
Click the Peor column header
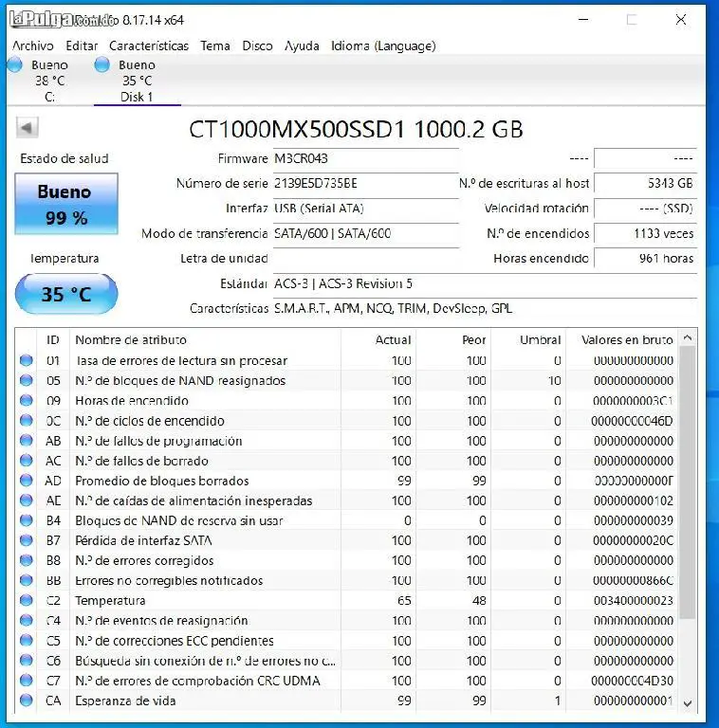pos(453,340)
